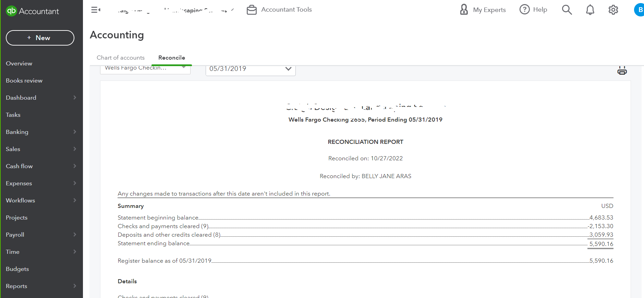644x298 pixels.
Task: Click statement beginning balance 4,683.53
Action: 601,218
